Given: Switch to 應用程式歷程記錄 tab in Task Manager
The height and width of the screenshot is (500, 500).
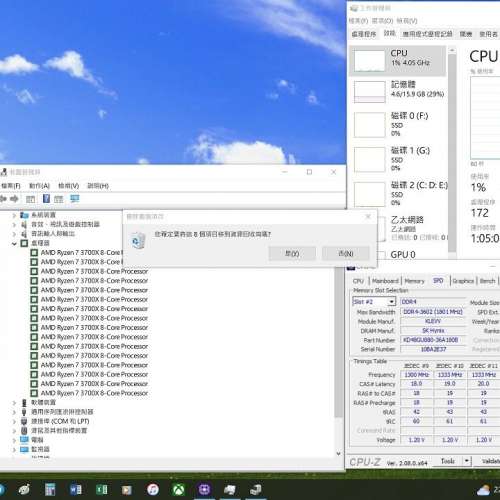Looking at the screenshot, I should [427, 34].
